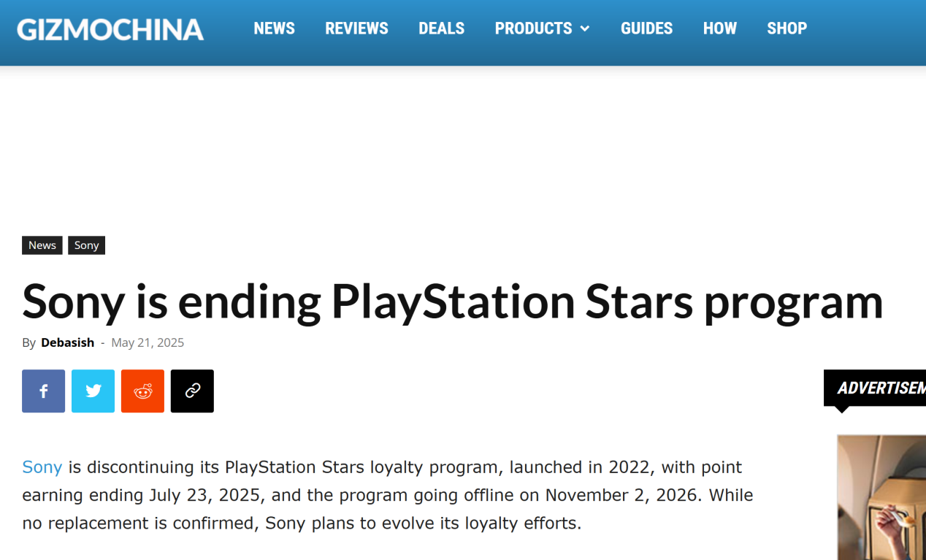The width and height of the screenshot is (926, 560).
Task: Go to the Gizmochina logo homepage
Action: coord(110,29)
